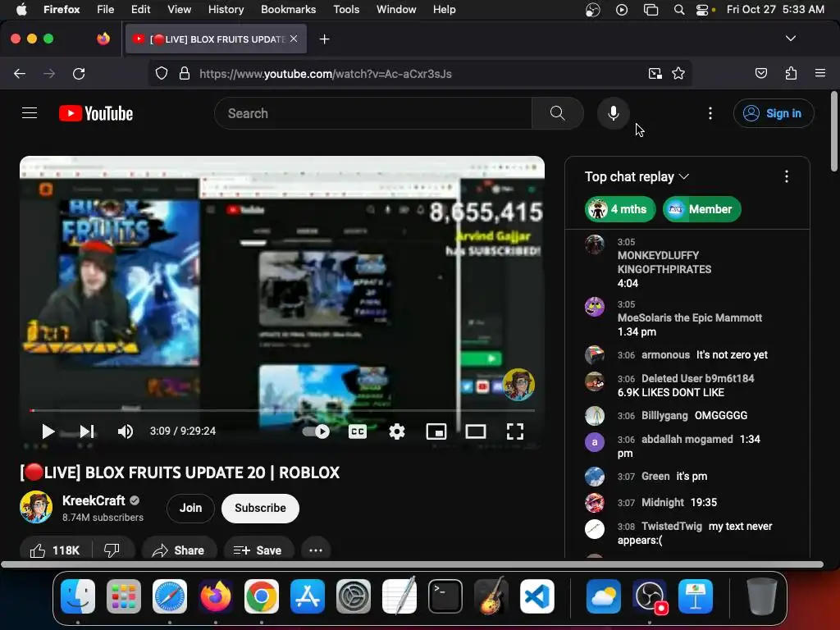Open the Firefox application menu
Image resolution: width=840 pixels, height=630 pixels.
click(820, 73)
